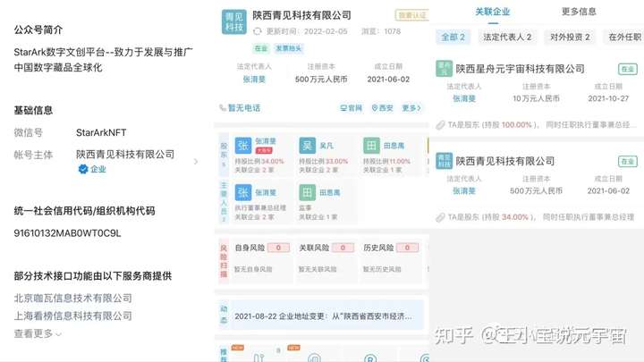This screenshot has width=644, height=362.
Task: Tap the 在业 badge on right-side 陕西青见科技 card
Action: pyautogui.click(x=628, y=161)
